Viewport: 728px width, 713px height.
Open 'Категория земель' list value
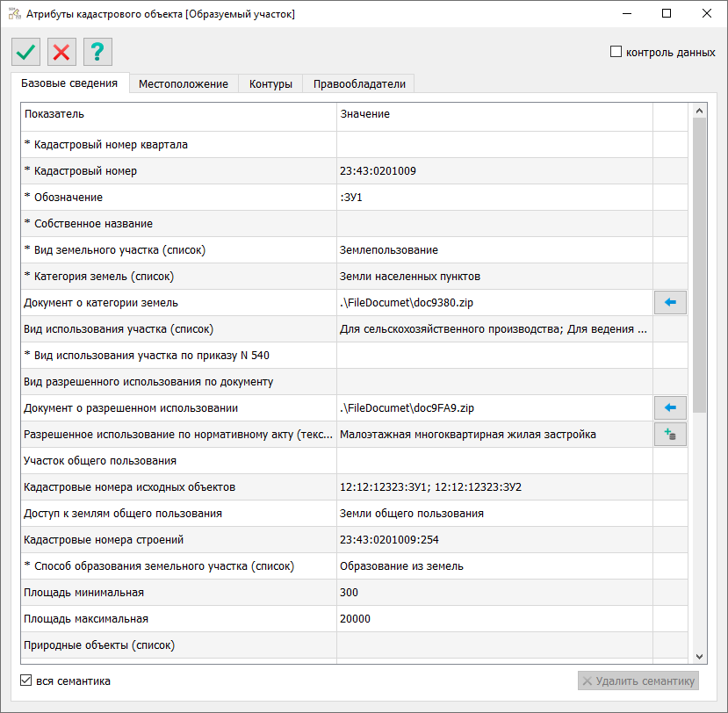coord(494,277)
